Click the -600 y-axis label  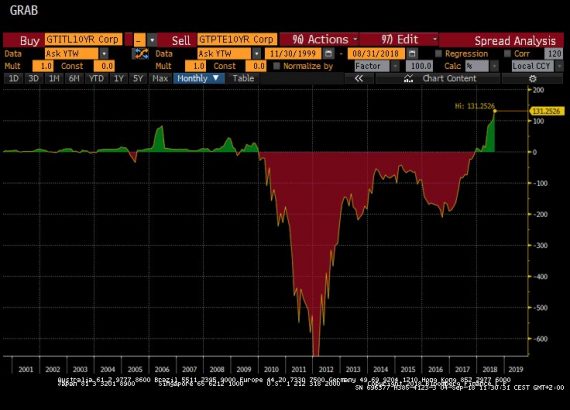[x=540, y=339]
